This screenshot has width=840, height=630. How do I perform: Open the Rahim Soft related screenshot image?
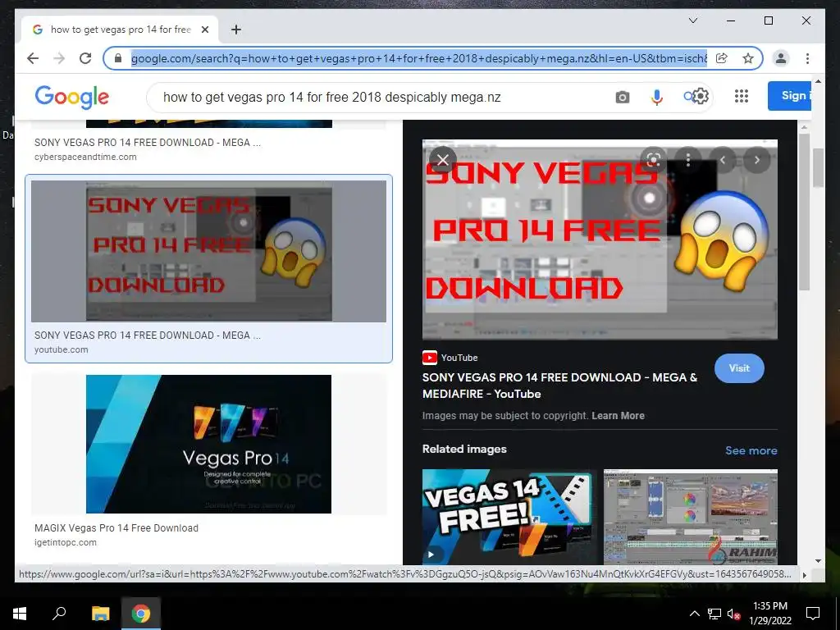pyautogui.click(x=691, y=517)
